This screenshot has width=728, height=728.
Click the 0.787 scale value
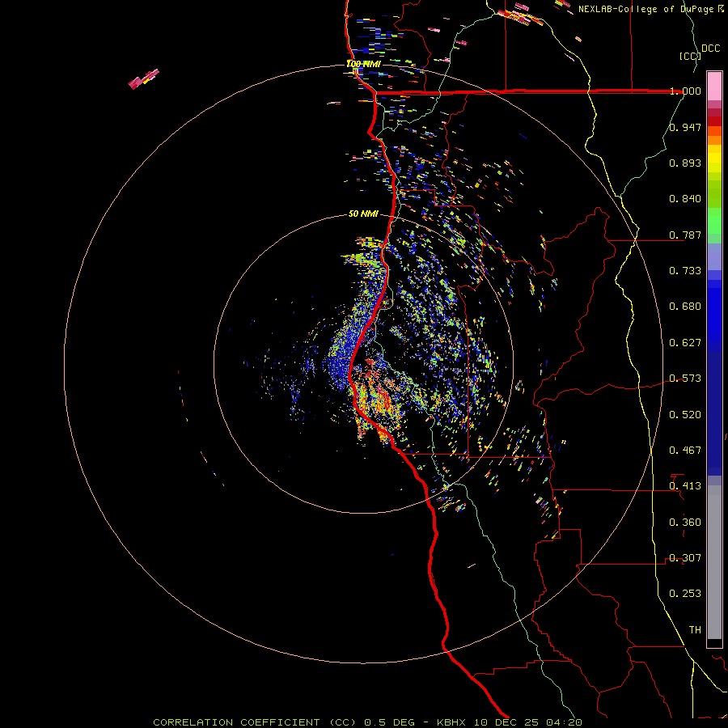pos(685,235)
